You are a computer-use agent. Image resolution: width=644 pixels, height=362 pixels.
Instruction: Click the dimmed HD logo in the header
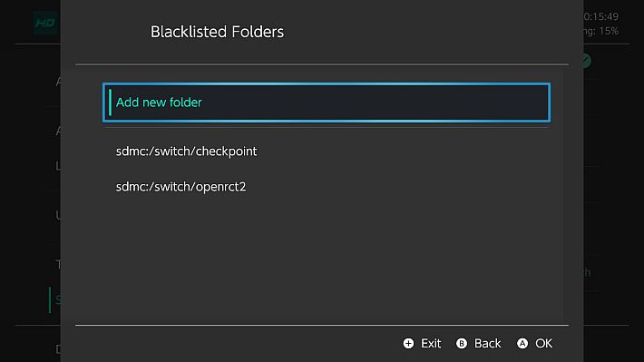(45, 23)
